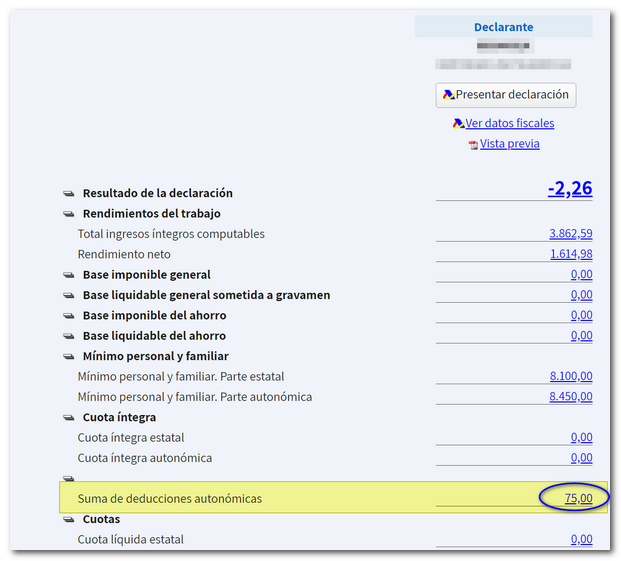Click the icon beside Mínimo personal y familiar

[69, 357]
